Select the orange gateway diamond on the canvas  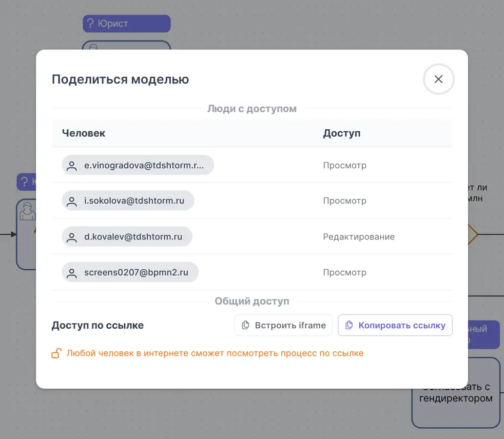tap(472, 234)
